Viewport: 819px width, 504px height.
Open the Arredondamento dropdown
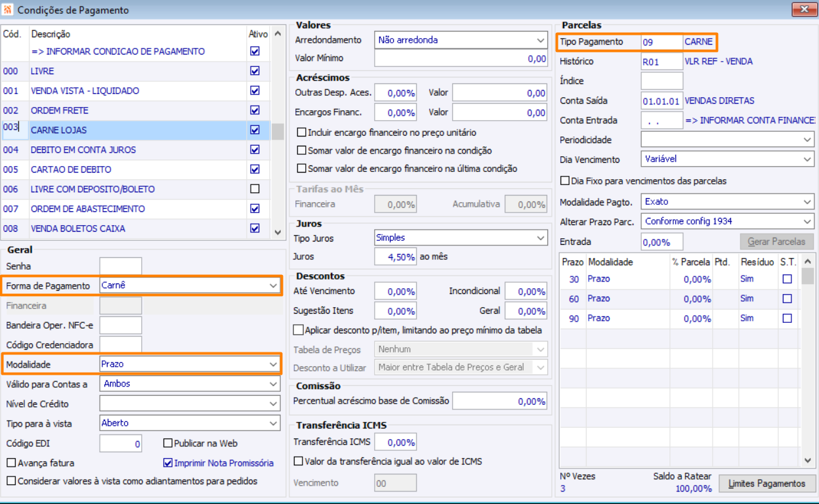[x=540, y=40]
